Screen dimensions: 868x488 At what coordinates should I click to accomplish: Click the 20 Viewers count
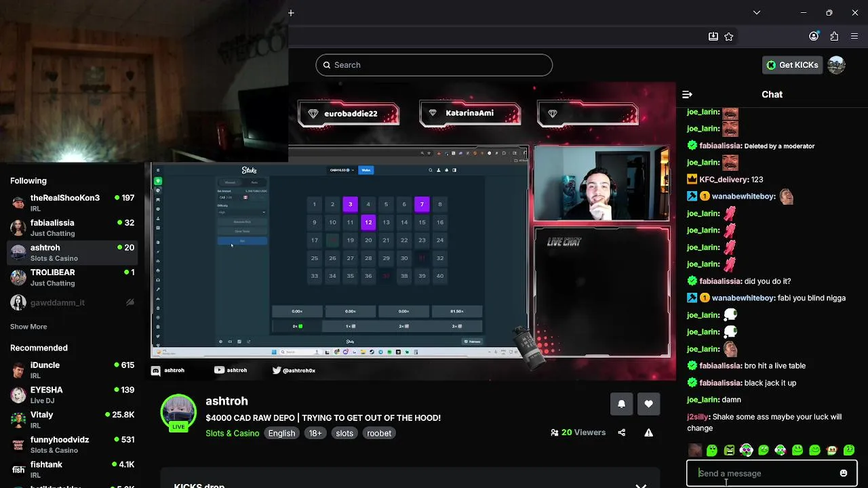point(583,432)
